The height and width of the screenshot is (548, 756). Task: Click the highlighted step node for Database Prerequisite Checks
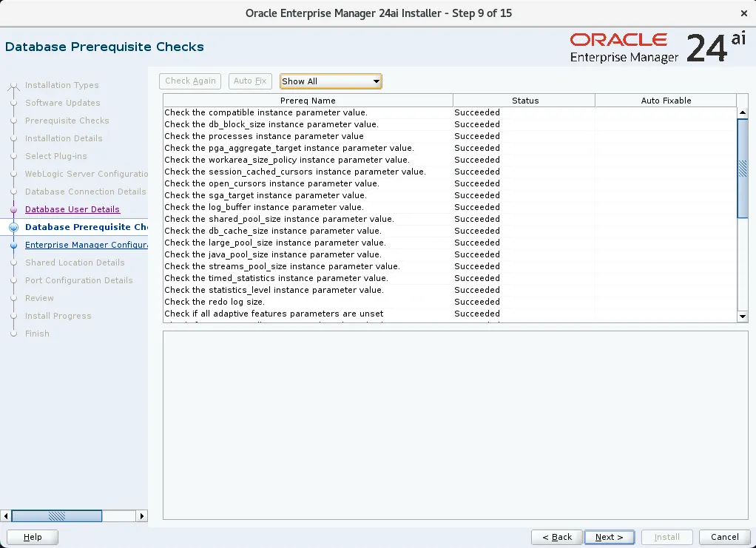pyautogui.click(x=15, y=227)
